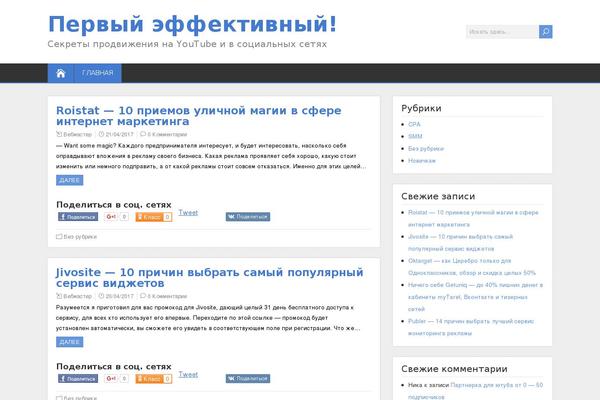This screenshot has width=600, height=400.
Task: Open Publer entry in Свежие записи
Action: pos(471,327)
